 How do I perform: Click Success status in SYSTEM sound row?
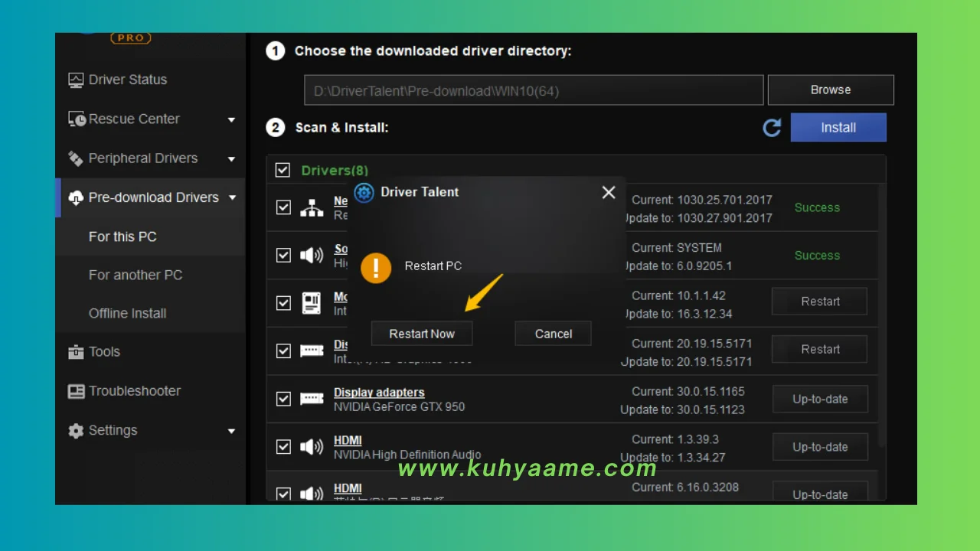[x=817, y=256]
